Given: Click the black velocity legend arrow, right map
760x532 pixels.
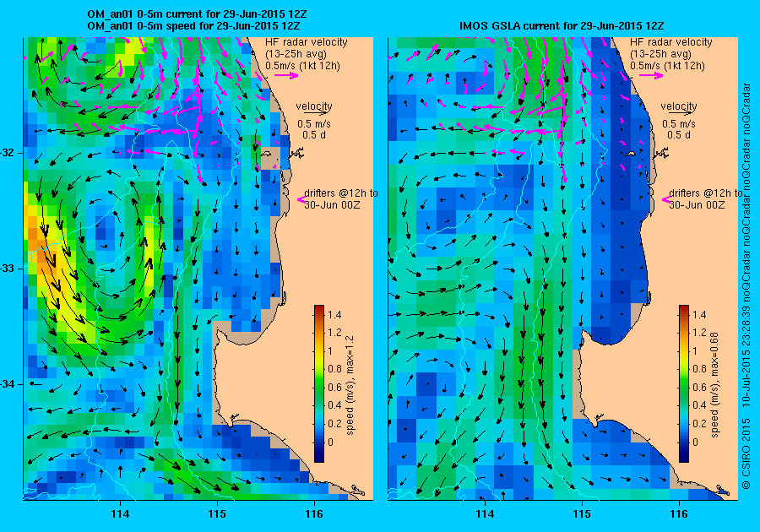Looking at the screenshot, I should pyautogui.click(x=679, y=112).
